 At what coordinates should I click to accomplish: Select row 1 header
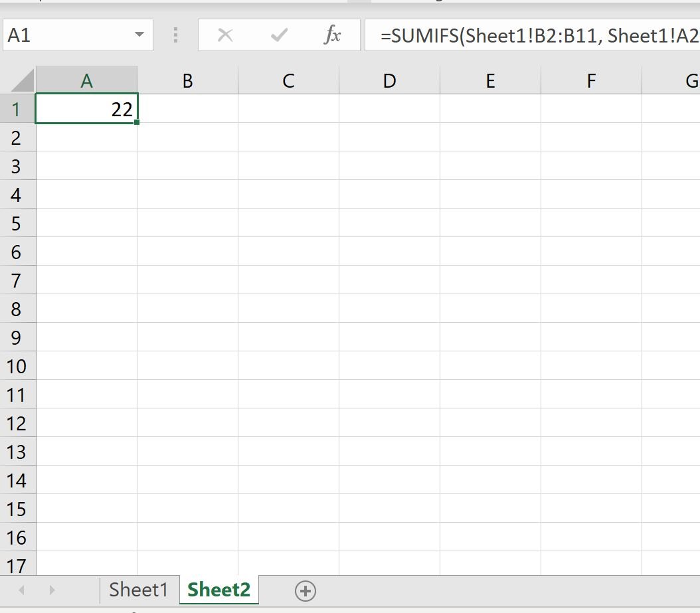pyautogui.click(x=17, y=108)
